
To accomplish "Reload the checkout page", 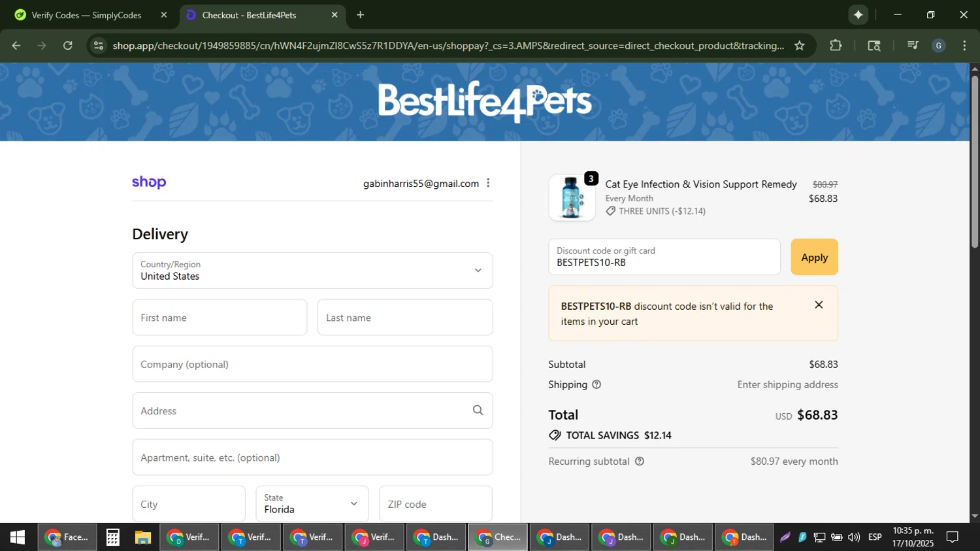I will point(68,46).
